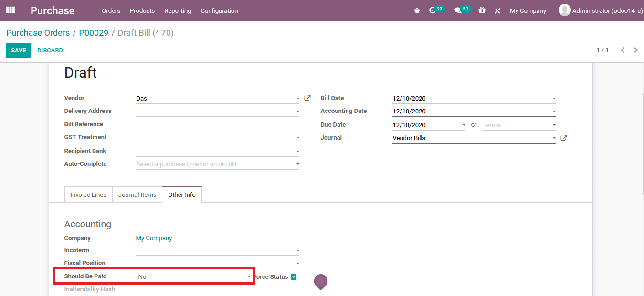This screenshot has height=296, width=644.
Task: Click the wrench tools icon in top bar
Action: coord(497,10)
